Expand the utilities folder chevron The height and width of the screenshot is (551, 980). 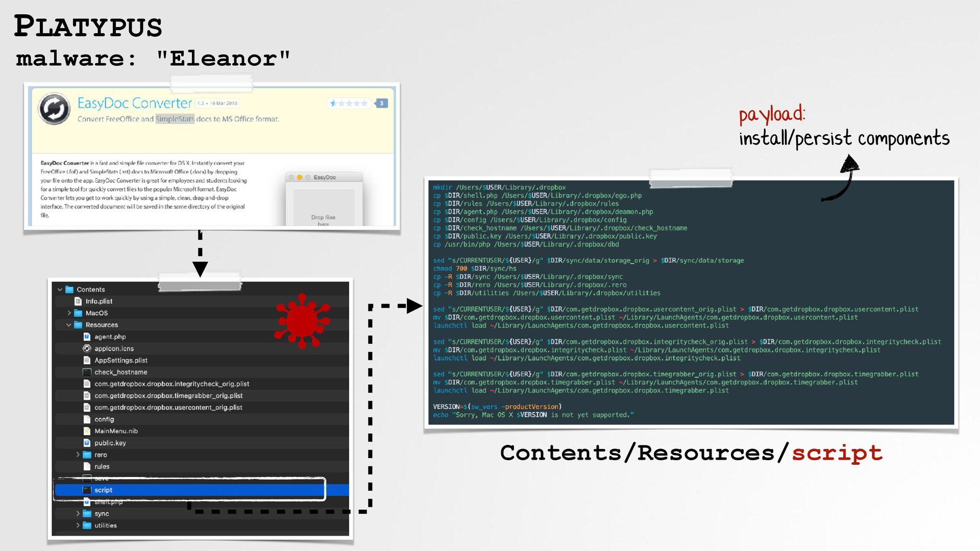point(78,525)
